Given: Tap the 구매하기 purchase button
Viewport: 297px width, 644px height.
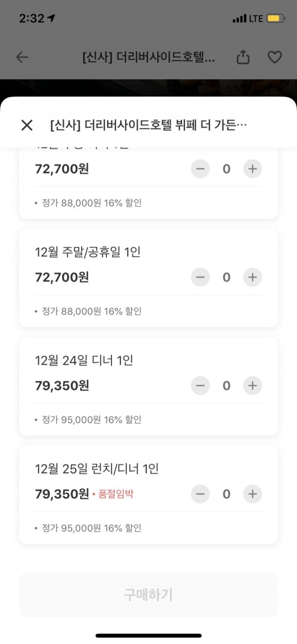Looking at the screenshot, I should (x=148, y=595).
